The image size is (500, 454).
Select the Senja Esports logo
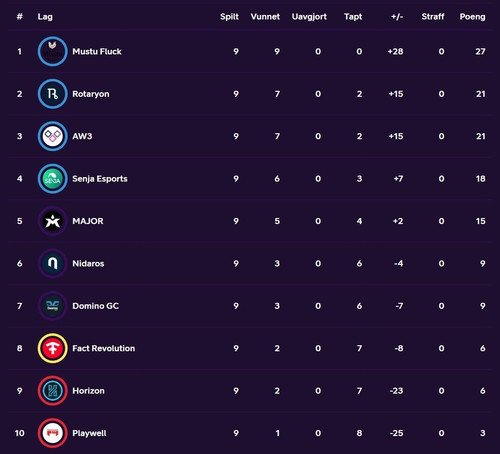(52, 179)
